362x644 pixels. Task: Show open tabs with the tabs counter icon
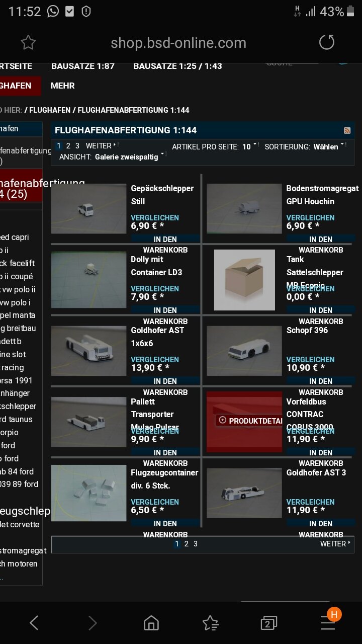point(269,624)
